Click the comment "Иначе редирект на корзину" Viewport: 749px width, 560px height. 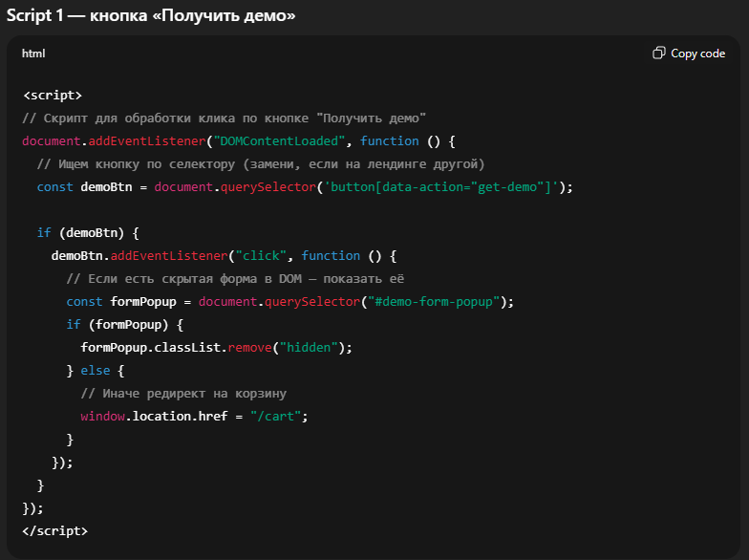coord(183,394)
